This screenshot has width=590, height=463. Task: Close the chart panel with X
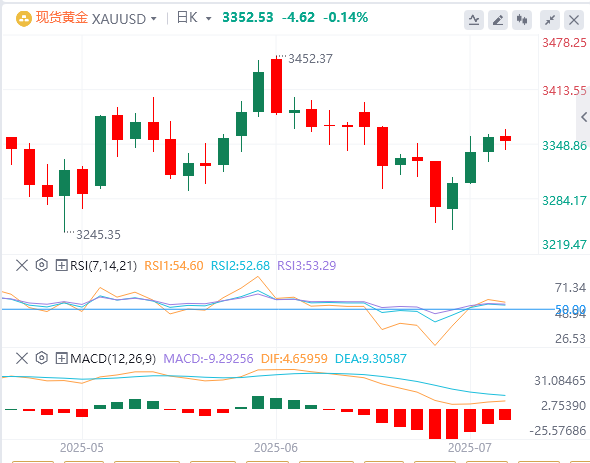(574, 20)
